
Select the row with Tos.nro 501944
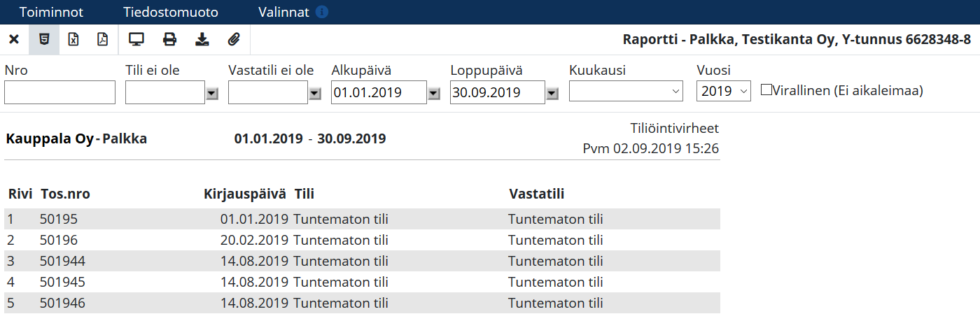pos(362,262)
